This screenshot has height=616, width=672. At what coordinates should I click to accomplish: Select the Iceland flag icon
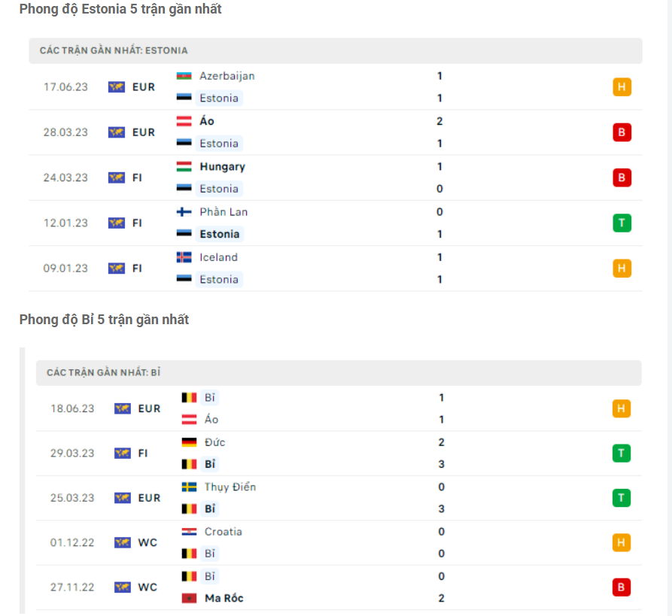point(185,256)
